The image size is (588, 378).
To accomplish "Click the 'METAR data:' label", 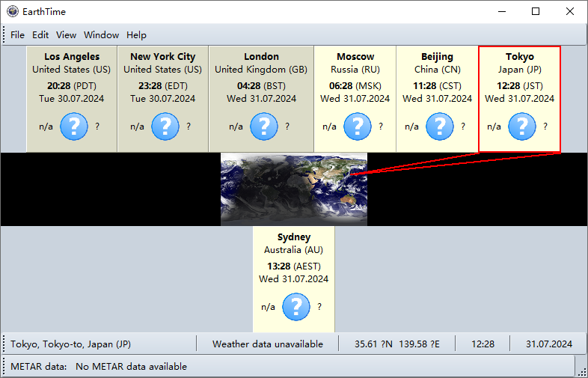I will point(39,366).
